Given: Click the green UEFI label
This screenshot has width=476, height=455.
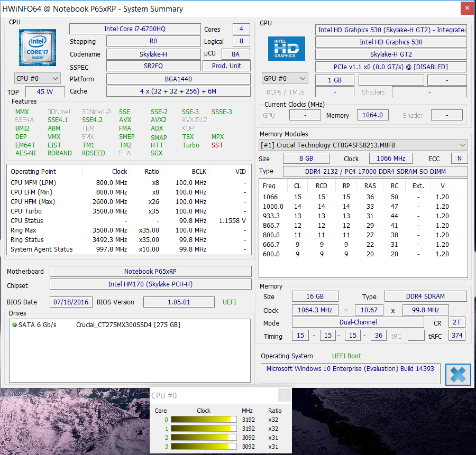Looking at the screenshot, I should pos(229,302).
